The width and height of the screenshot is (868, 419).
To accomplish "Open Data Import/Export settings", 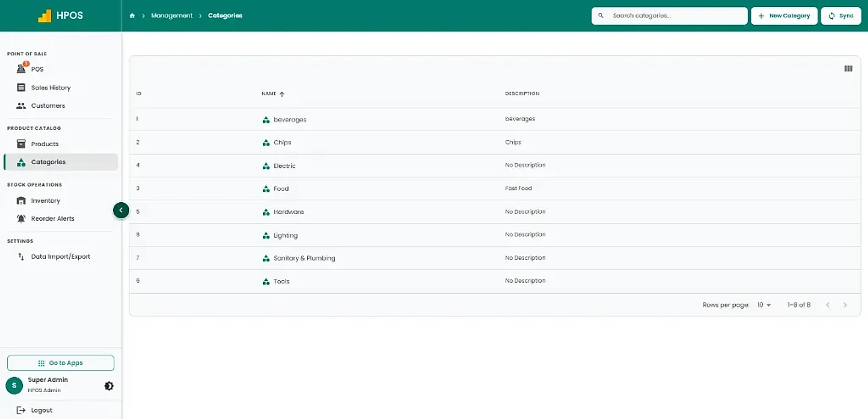I will pos(61,257).
